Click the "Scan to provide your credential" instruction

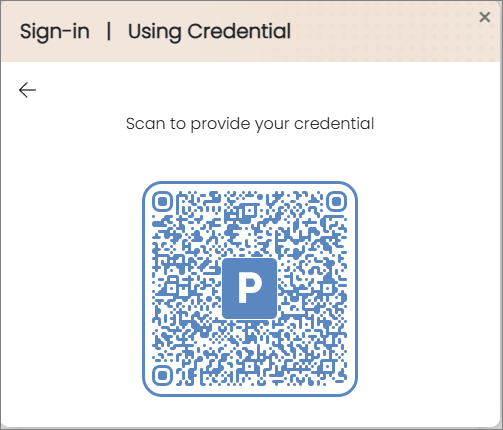click(x=250, y=124)
